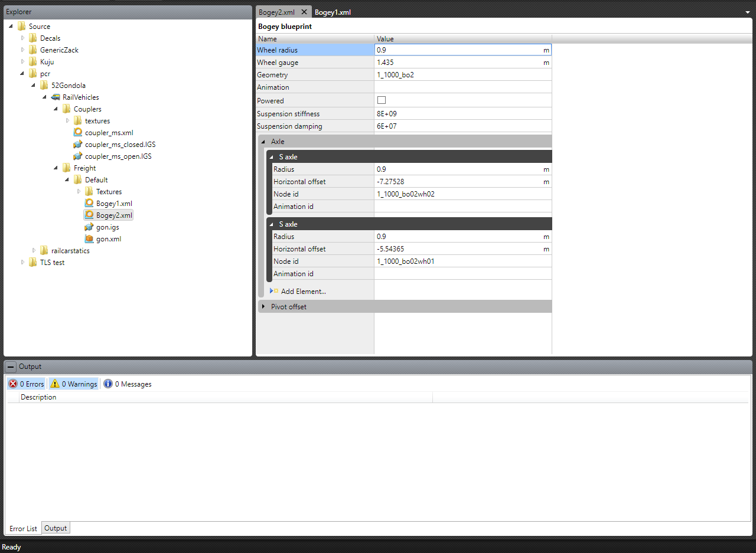Click the Geometry value field 1_1000_bo2

463,75
